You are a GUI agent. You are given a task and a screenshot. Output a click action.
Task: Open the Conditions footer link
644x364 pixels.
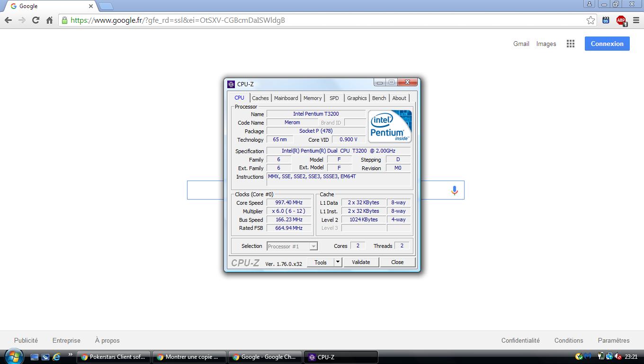tap(569, 340)
